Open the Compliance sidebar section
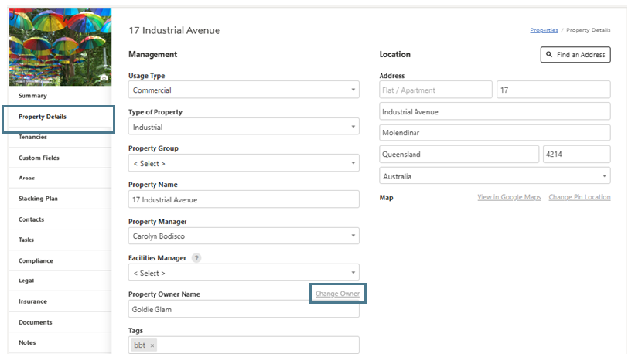The image size is (635, 364). 36,261
